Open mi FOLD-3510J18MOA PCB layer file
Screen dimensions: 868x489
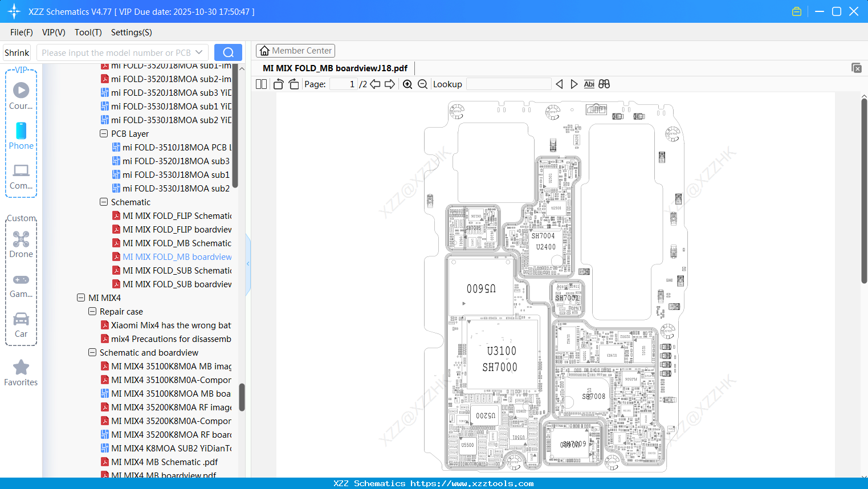click(x=172, y=147)
